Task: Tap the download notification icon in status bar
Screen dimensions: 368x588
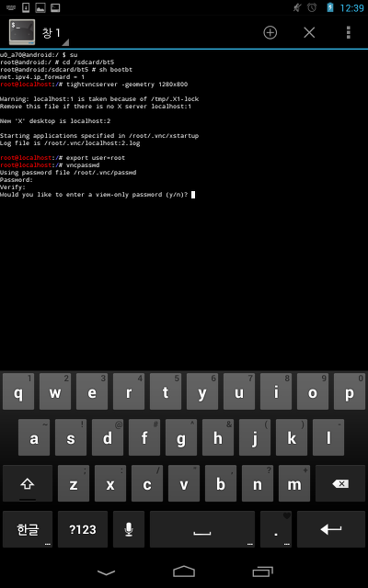Action: coord(26,7)
